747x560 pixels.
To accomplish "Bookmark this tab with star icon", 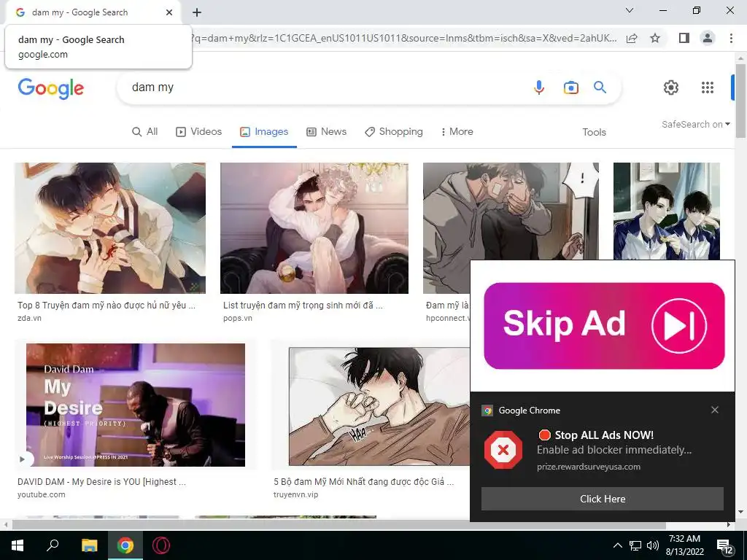I will click(655, 38).
